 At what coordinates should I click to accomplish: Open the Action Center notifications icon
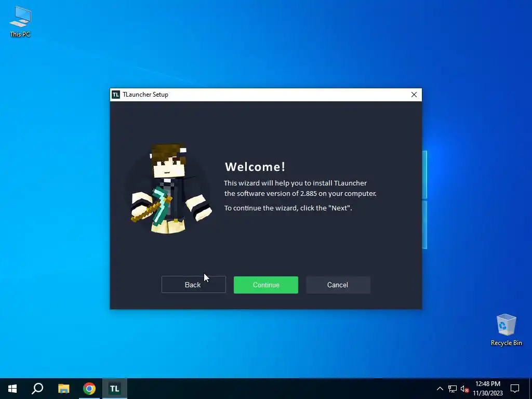pyautogui.click(x=515, y=389)
